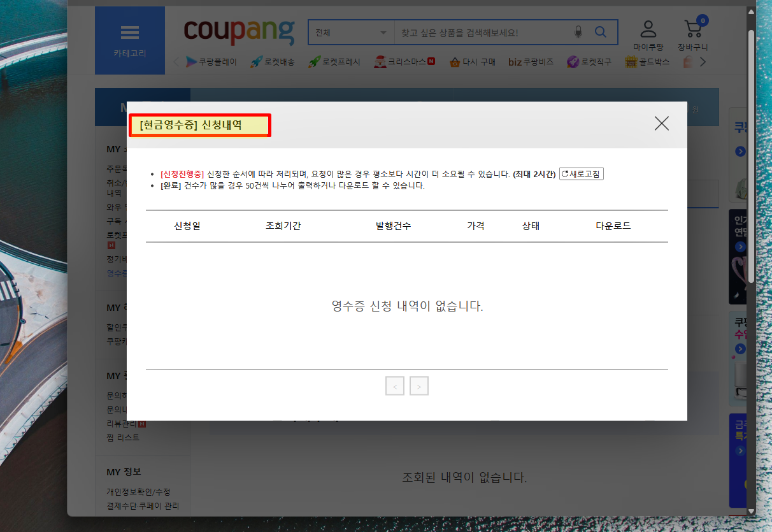Select 로켓프레시 shortcut
The width and height of the screenshot is (772, 532).
334,62
